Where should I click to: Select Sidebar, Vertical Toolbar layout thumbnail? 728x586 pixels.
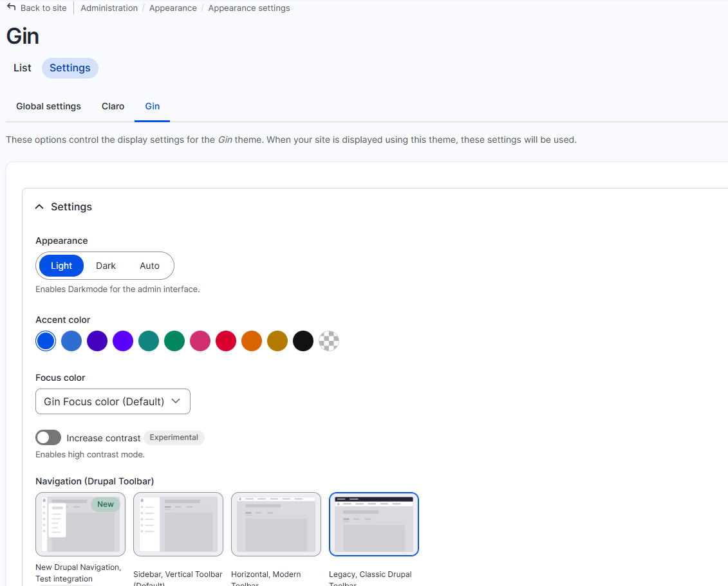point(178,524)
